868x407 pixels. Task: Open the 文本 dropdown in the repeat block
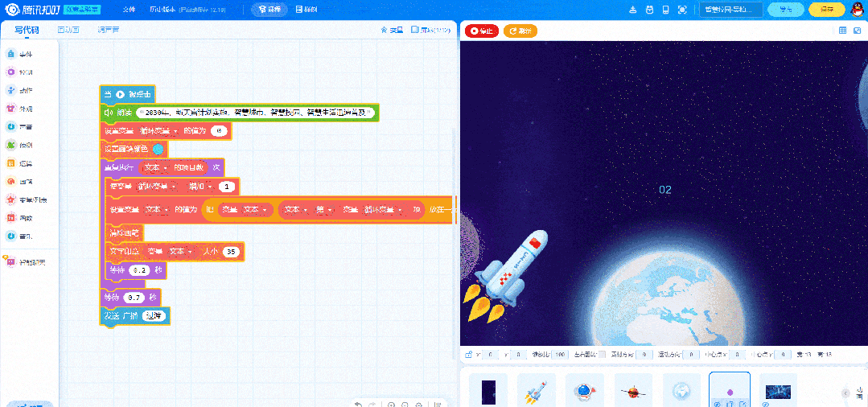coord(155,166)
